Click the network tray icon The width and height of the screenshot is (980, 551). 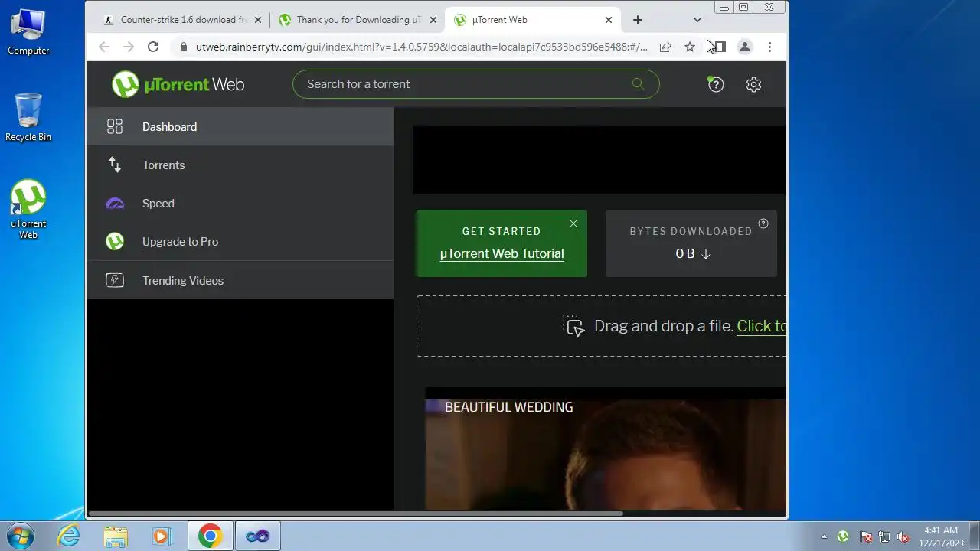(884, 536)
